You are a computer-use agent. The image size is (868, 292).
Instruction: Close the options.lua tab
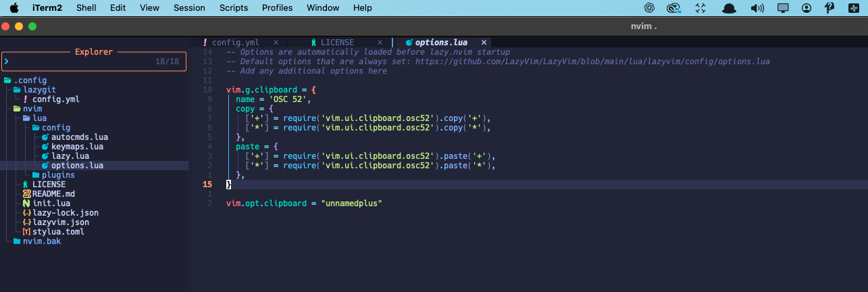(x=484, y=43)
